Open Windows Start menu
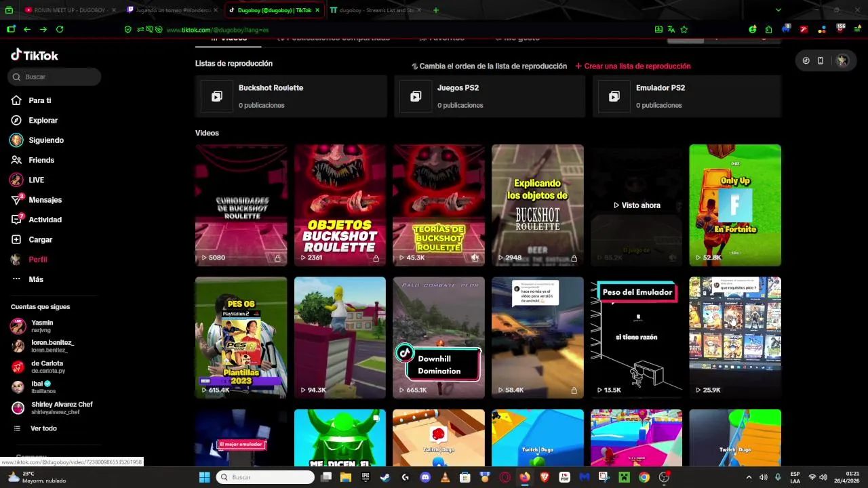 (x=204, y=477)
